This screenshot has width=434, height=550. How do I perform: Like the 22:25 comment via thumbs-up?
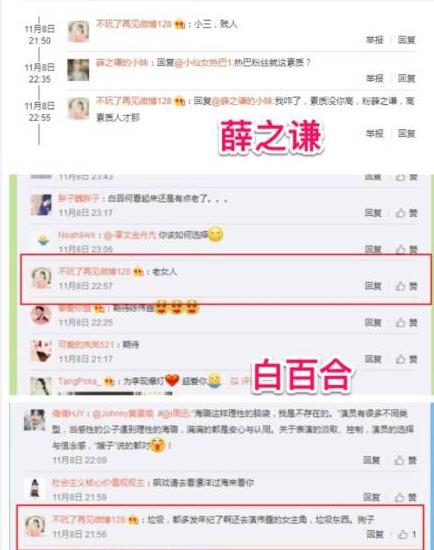pyautogui.click(x=407, y=322)
